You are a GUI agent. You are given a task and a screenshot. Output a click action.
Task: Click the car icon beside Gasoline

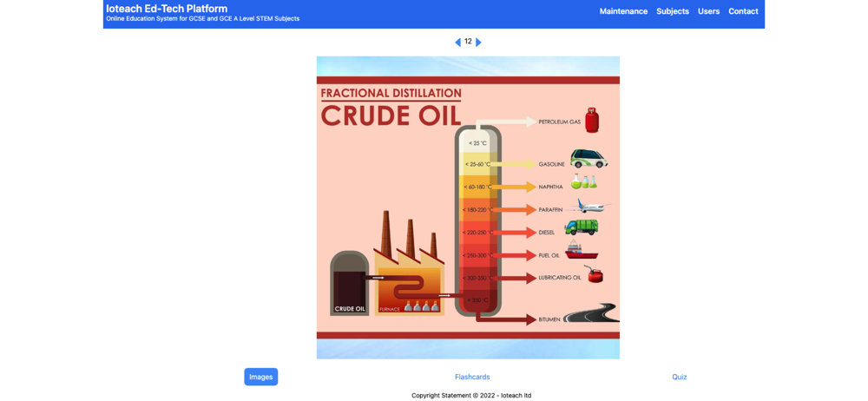pos(589,159)
